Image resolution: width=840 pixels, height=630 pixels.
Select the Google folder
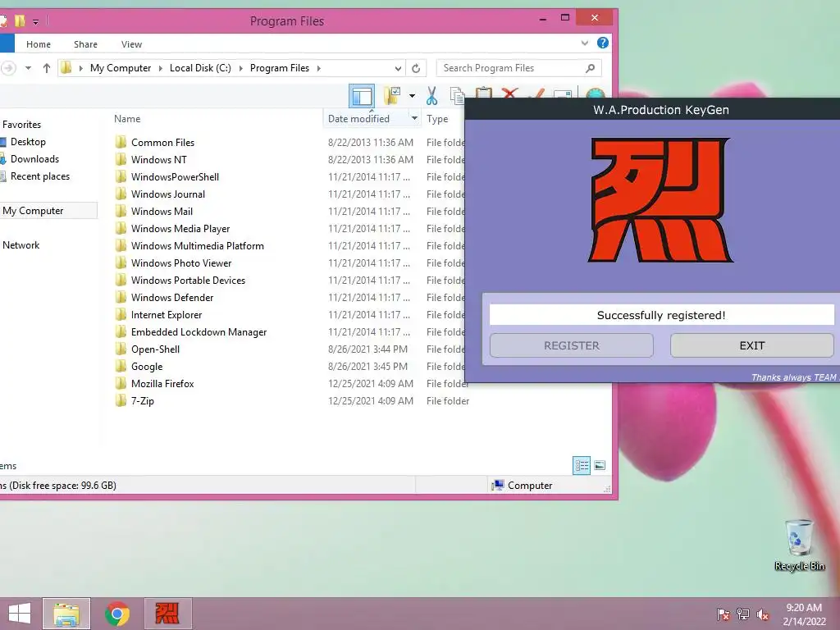[147, 367]
